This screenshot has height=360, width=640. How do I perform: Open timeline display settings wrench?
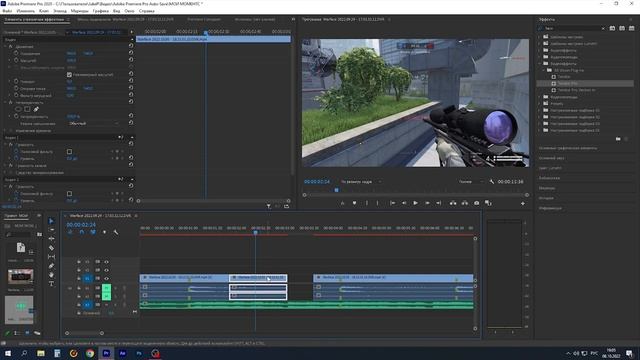(x=116, y=232)
